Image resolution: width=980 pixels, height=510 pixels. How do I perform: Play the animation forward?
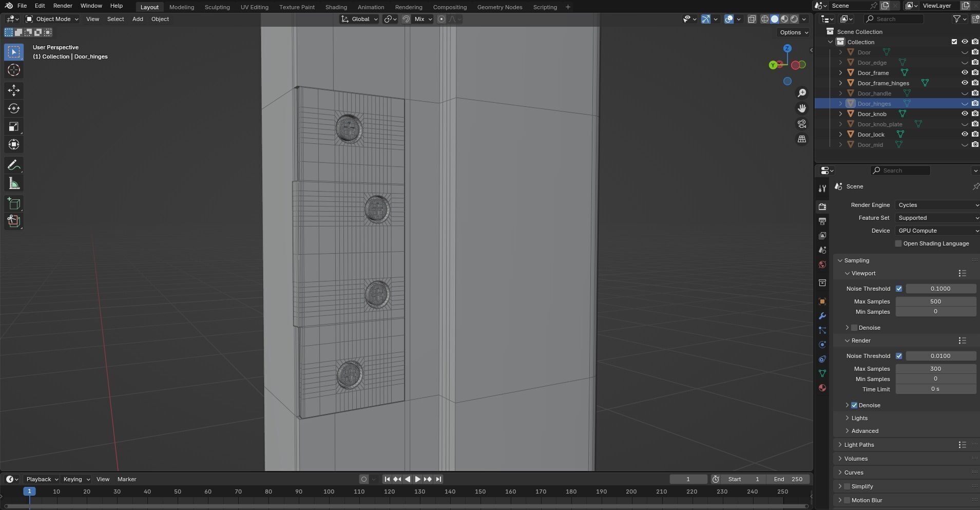[418, 479]
